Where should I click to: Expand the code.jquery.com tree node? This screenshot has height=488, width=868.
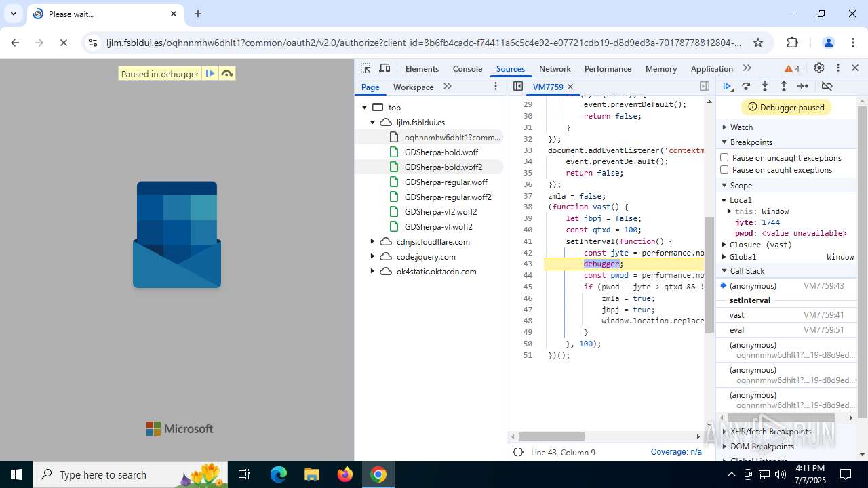click(372, 256)
